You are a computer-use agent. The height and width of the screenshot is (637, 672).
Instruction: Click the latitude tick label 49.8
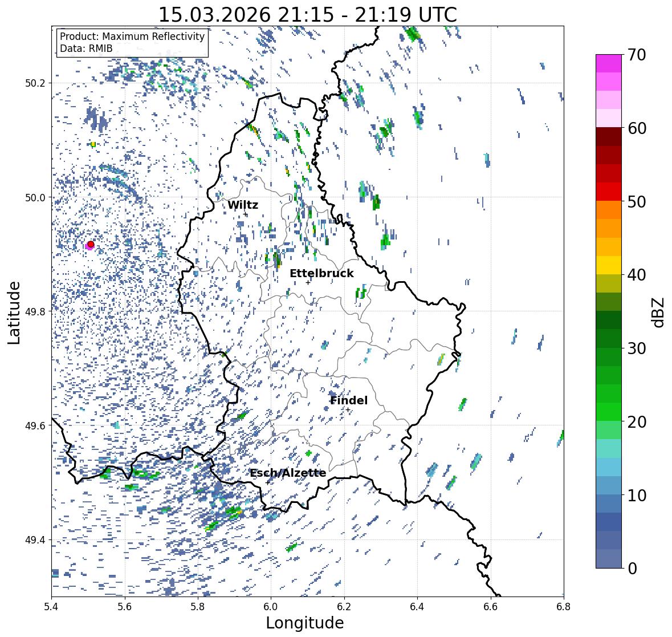[x=35, y=311]
